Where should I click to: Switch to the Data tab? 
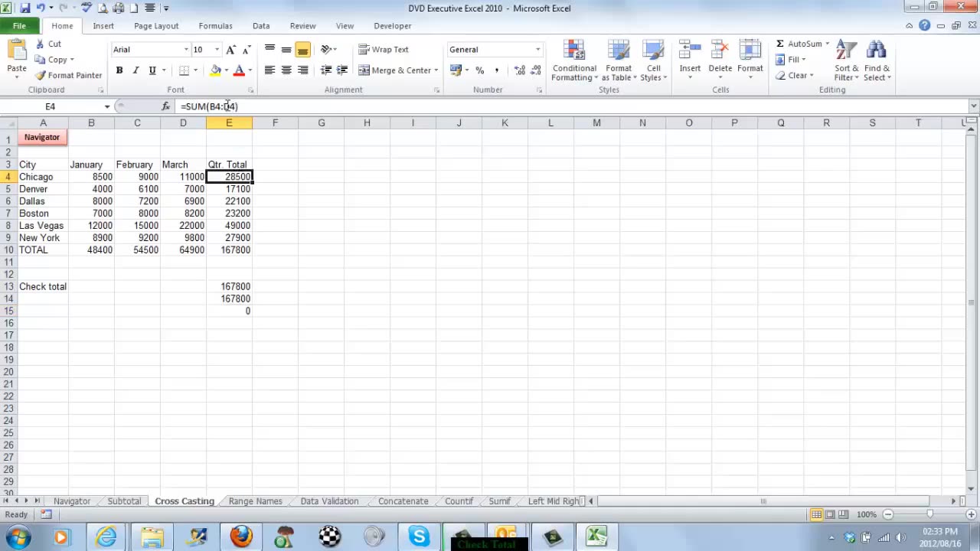coord(261,26)
